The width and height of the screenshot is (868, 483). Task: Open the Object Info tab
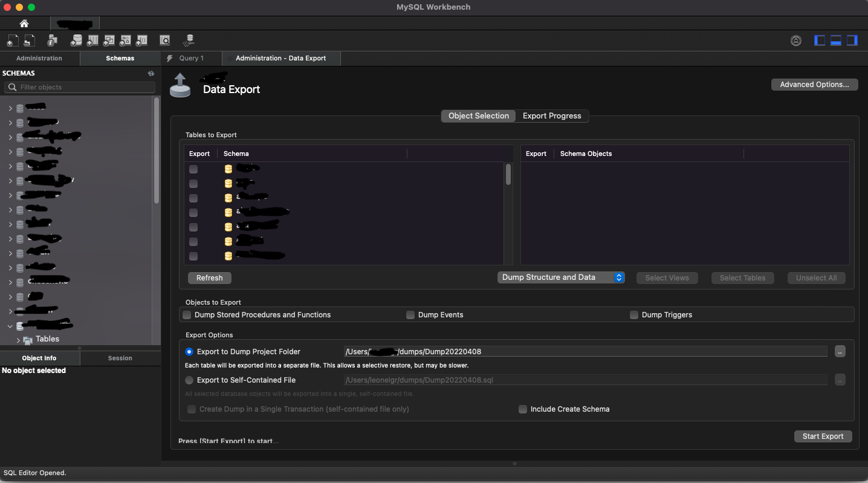coord(39,358)
